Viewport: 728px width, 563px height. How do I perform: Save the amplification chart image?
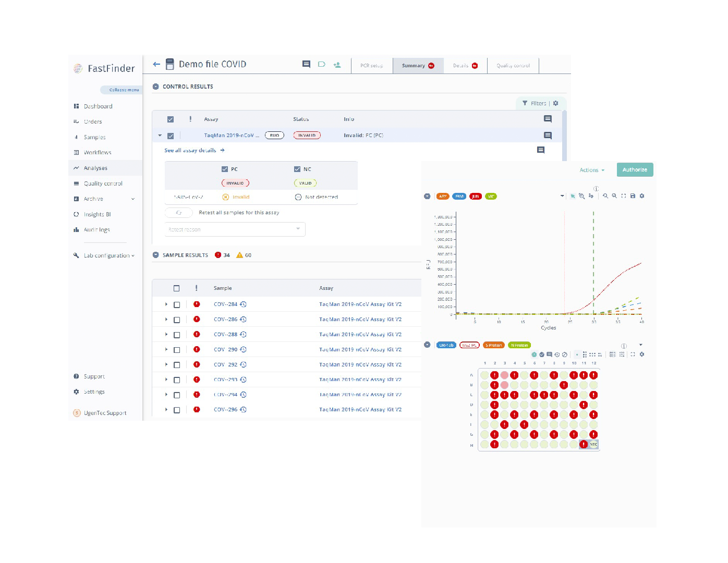(x=633, y=196)
